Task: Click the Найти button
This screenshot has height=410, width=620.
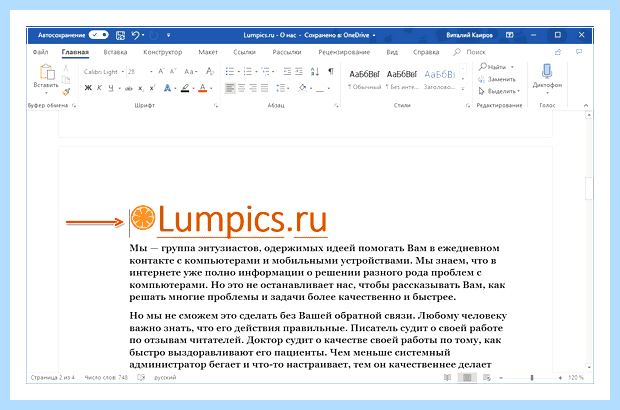Action: click(495, 67)
